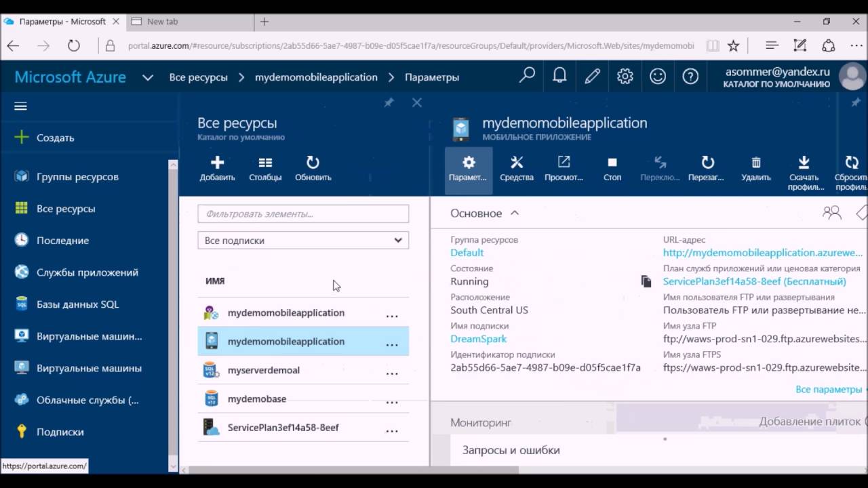The image size is (868, 488).
Task: Click the Стоп stop icon
Action: point(612,163)
